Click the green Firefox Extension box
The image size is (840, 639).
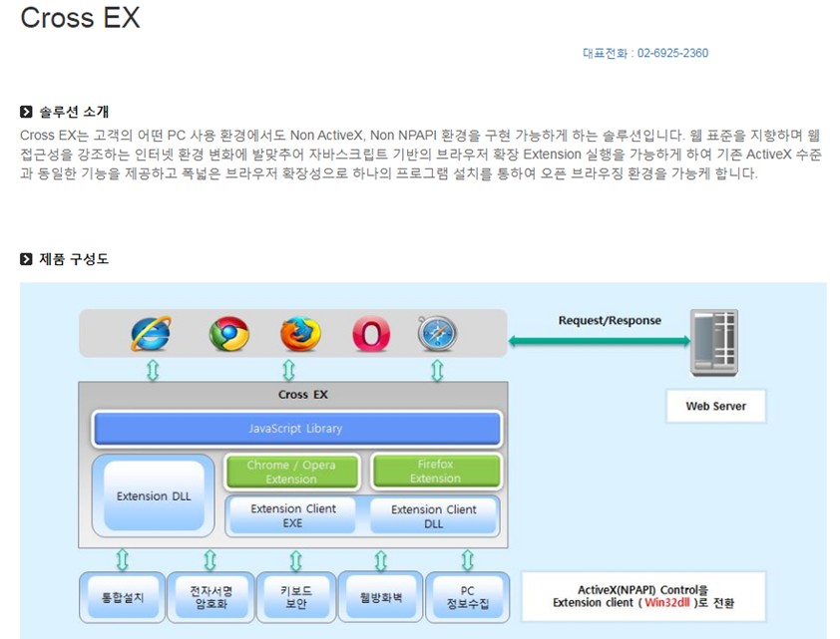click(x=436, y=471)
